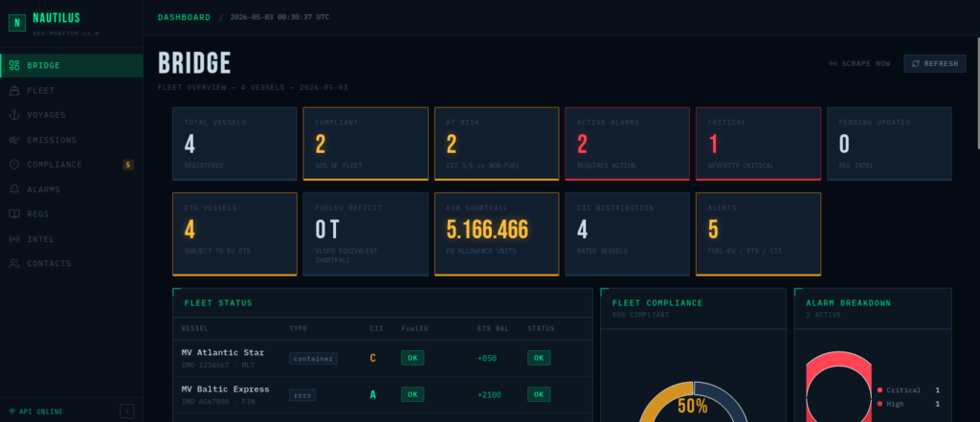Open the Alerts card showing 5
980x422 pixels.
point(758,233)
